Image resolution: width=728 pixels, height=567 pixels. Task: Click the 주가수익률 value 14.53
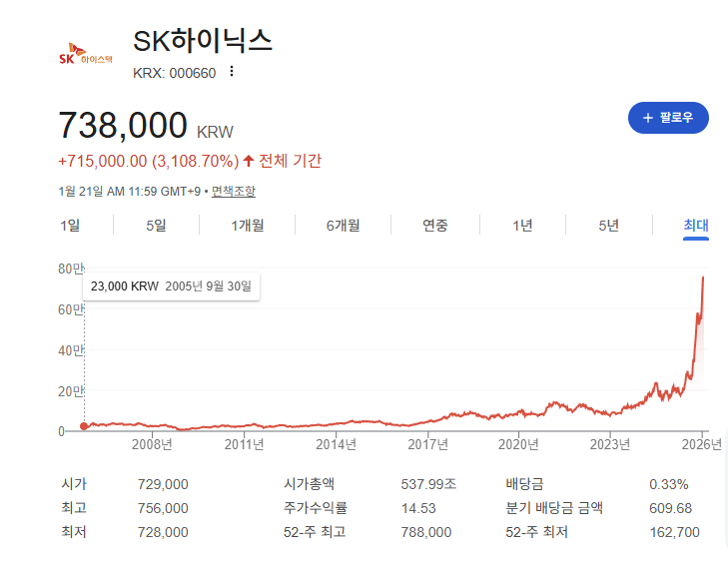point(418,508)
